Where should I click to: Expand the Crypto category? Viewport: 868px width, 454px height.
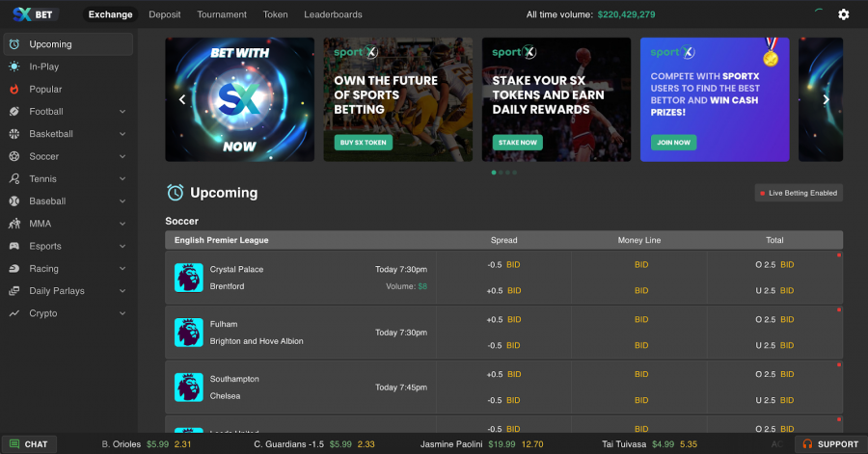[x=122, y=313]
